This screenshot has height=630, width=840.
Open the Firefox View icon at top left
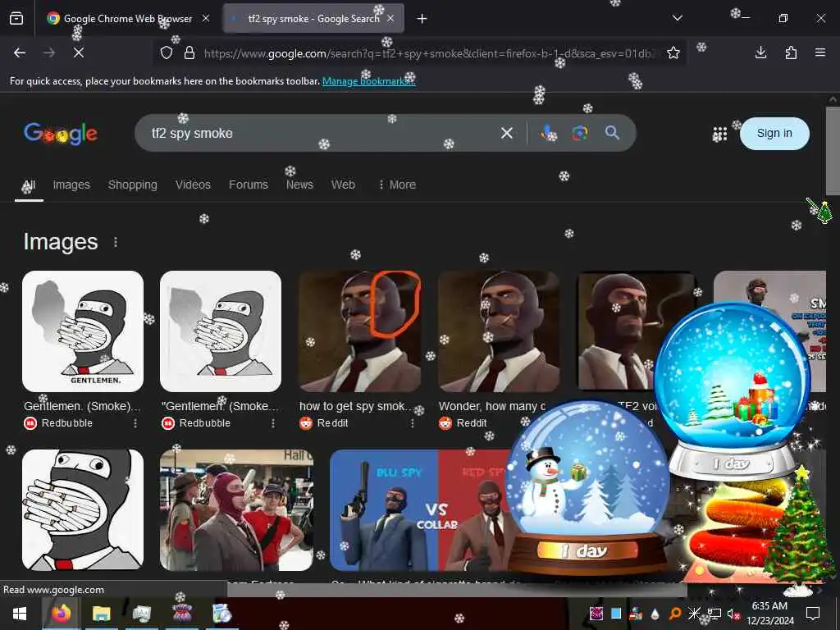pyautogui.click(x=16, y=19)
